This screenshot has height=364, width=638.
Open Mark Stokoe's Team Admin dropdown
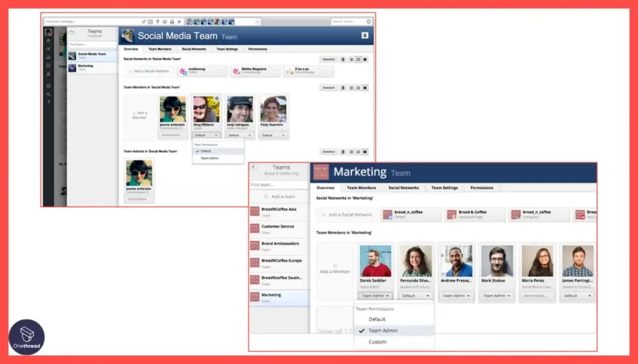click(x=497, y=296)
